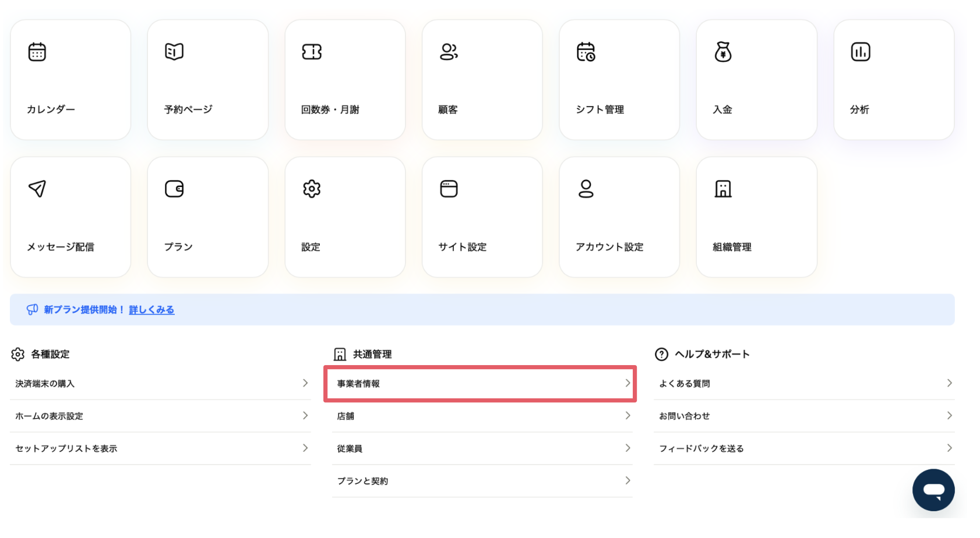Click the chevron on 従業員 row
The height and width of the screenshot is (538, 980).
point(628,448)
